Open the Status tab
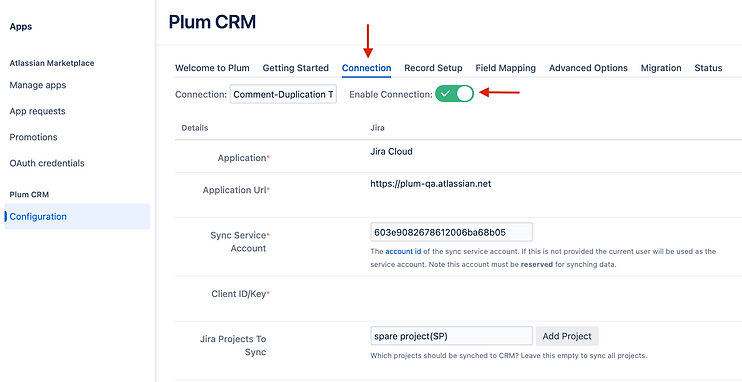Screen dimensions: 742x382 click(x=708, y=68)
